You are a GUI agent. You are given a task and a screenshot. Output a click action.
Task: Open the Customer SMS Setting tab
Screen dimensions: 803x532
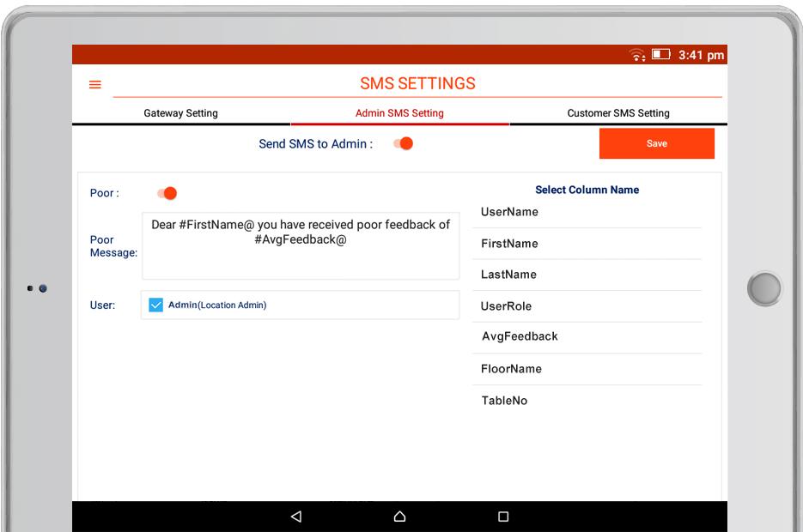pos(618,113)
